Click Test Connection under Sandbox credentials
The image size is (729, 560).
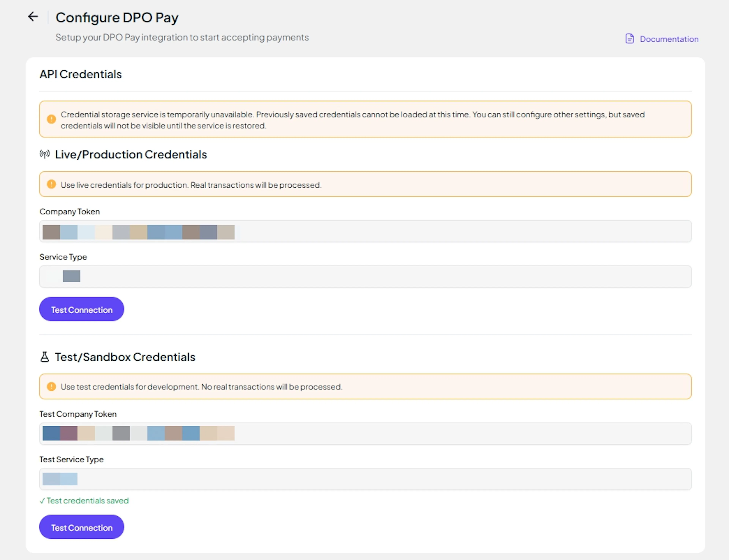point(82,527)
